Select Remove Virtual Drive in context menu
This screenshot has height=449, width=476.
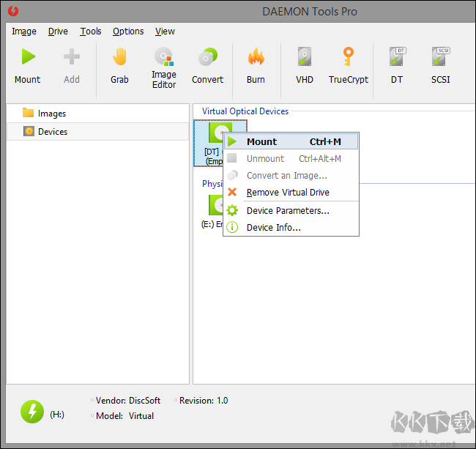tap(288, 193)
